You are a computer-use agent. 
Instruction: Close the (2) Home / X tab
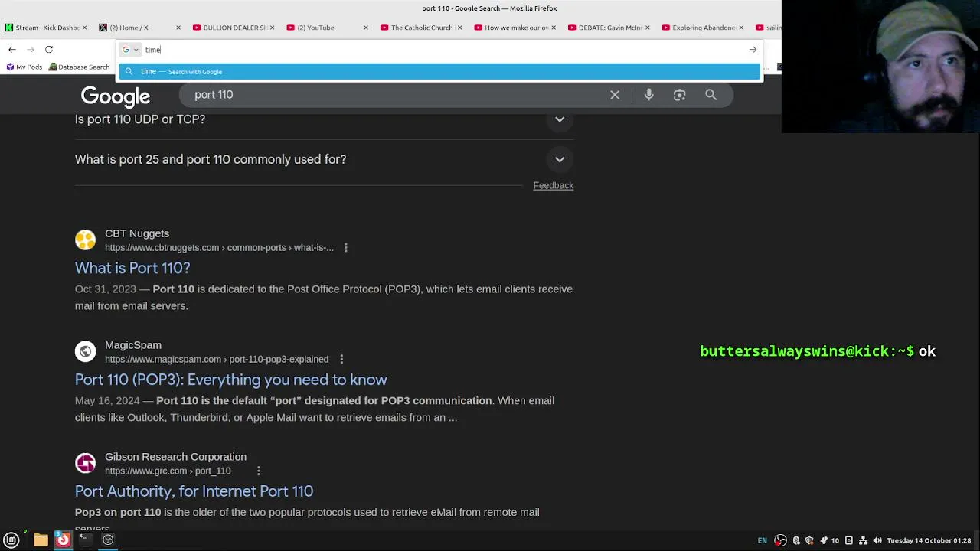[x=178, y=28]
